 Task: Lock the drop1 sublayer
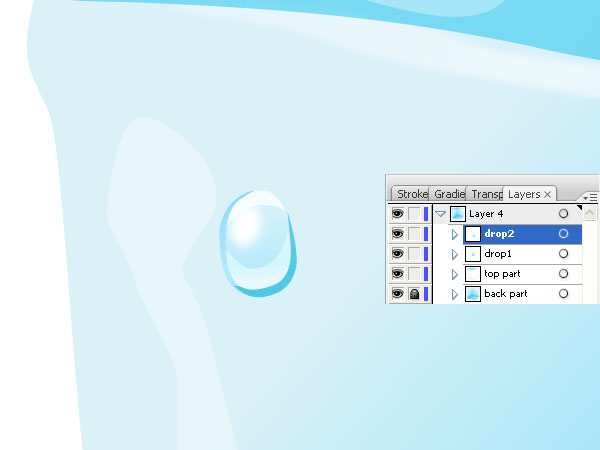click(414, 253)
